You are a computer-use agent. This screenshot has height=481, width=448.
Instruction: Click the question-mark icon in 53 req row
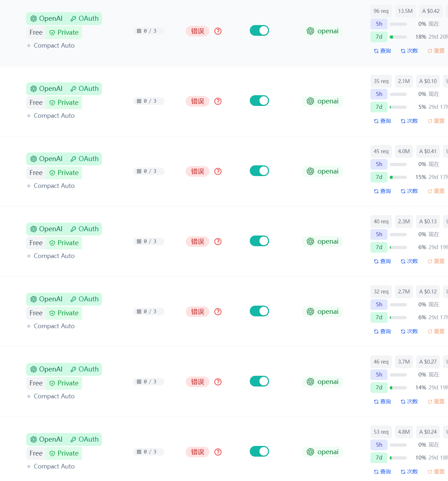point(218,452)
